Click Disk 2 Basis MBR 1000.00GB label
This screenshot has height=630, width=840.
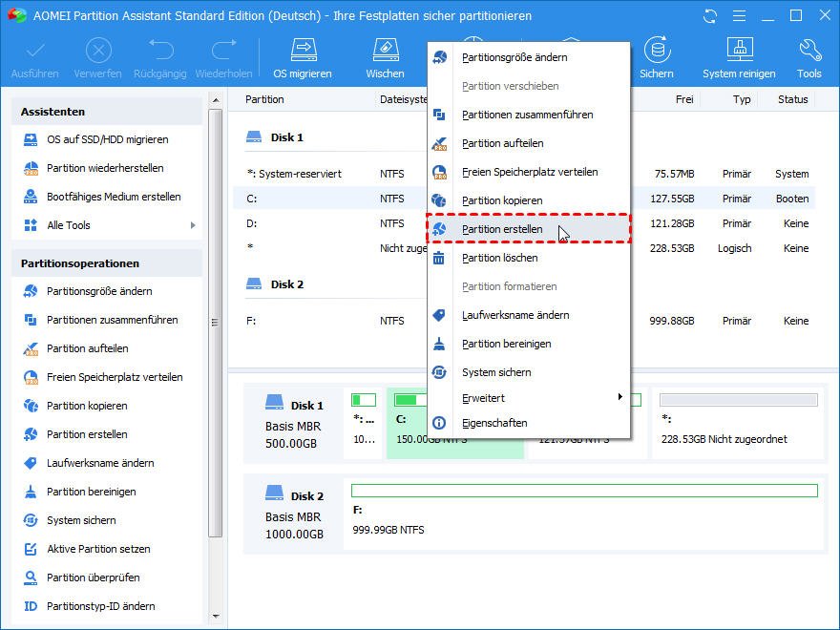[294, 514]
